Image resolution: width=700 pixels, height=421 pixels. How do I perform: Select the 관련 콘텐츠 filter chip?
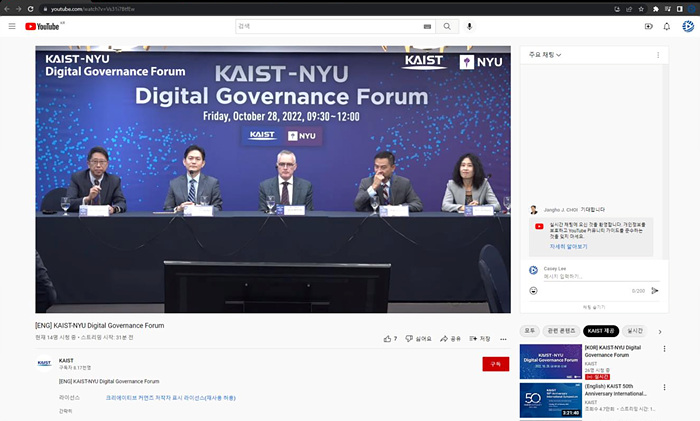561,331
